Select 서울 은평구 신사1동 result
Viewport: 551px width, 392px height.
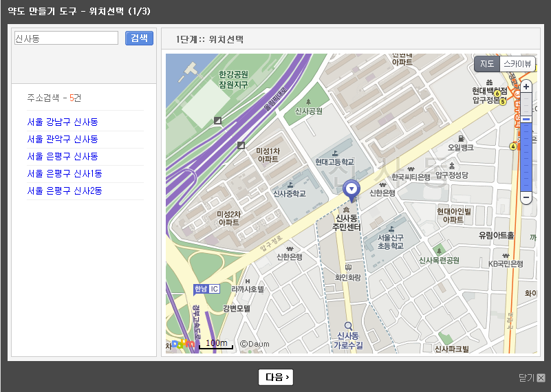tap(65, 173)
